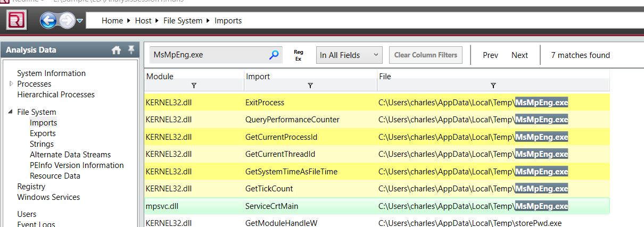Jump to the Next match
This screenshot has width=644, height=227.
click(x=519, y=55)
